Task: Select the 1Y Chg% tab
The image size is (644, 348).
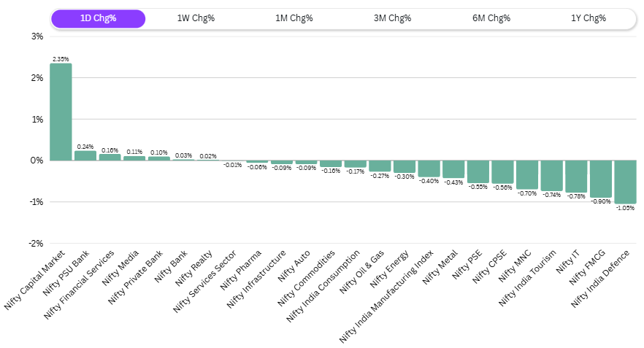Action: [x=588, y=18]
